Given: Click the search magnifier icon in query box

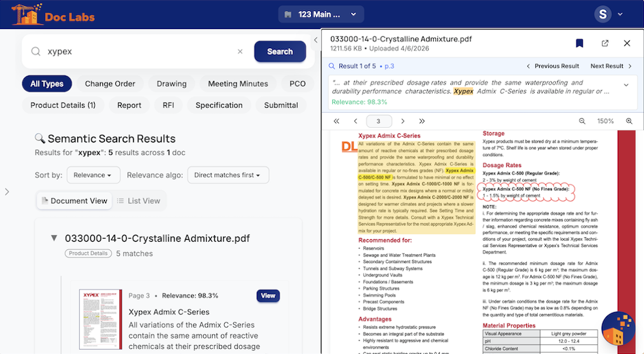Looking at the screenshot, I should tap(35, 52).
